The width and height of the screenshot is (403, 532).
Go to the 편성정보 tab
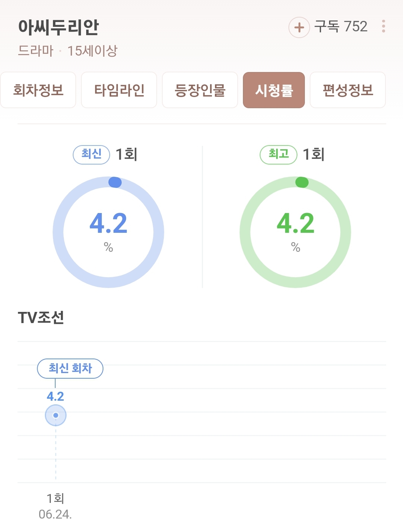(348, 90)
